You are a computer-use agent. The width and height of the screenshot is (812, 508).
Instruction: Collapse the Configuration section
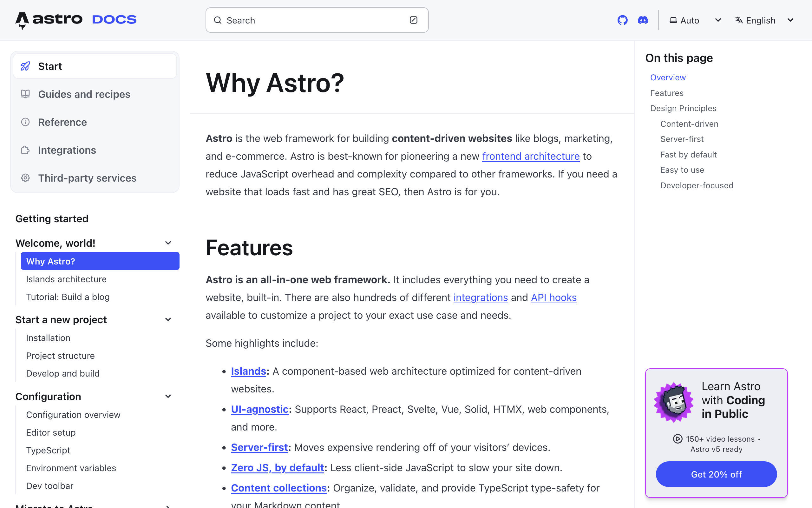168,397
